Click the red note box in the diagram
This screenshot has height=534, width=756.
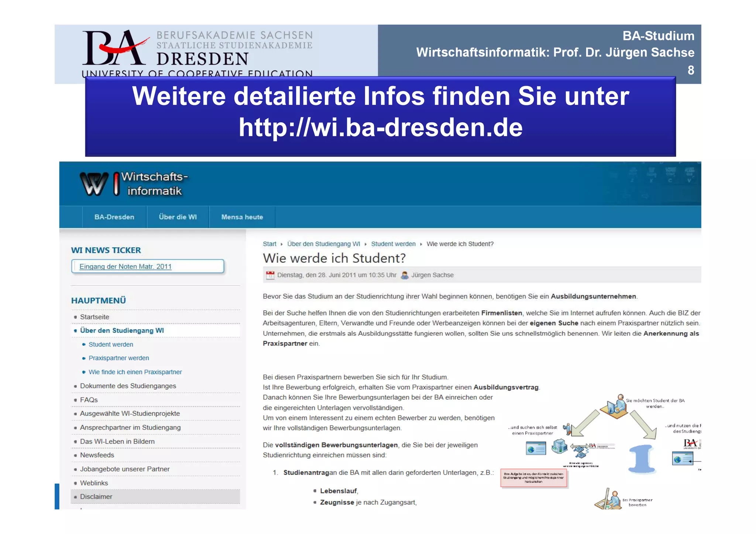(534, 478)
